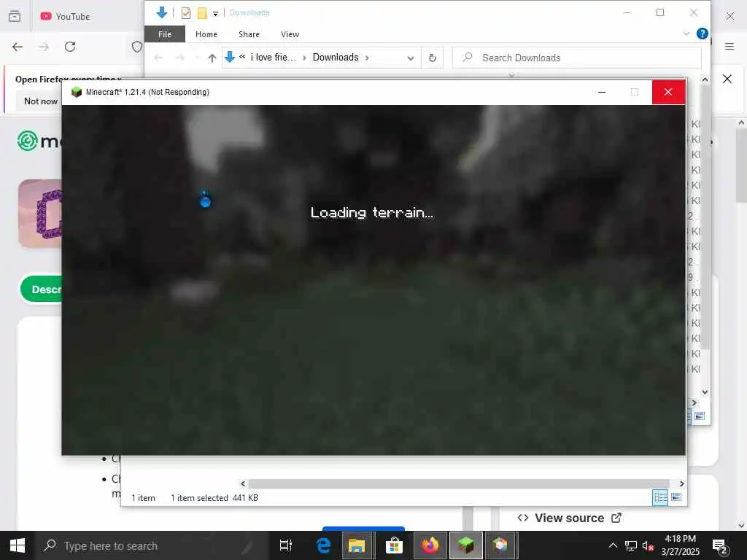Show hidden system tray icons
Screen dimensions: 747x560
tap(613, 545)
